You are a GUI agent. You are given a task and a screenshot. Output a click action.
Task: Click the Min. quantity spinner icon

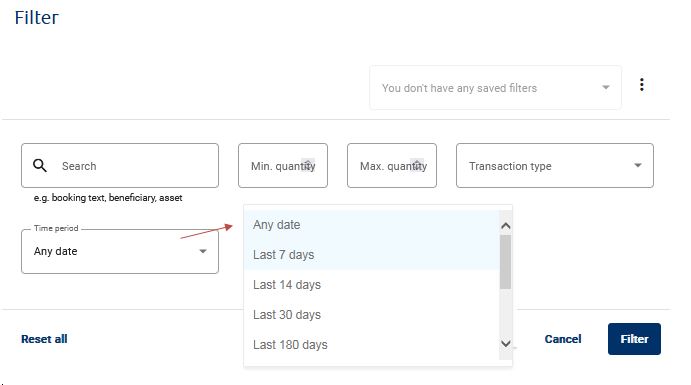(308, 165)
